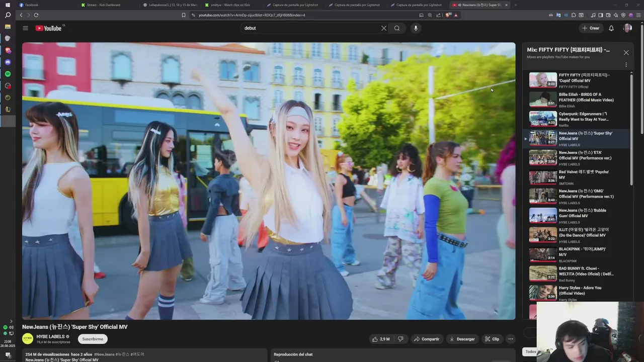This screenshot has height=362, width=644.
Task: Open a new browser tab
Action: coord(515,5)
